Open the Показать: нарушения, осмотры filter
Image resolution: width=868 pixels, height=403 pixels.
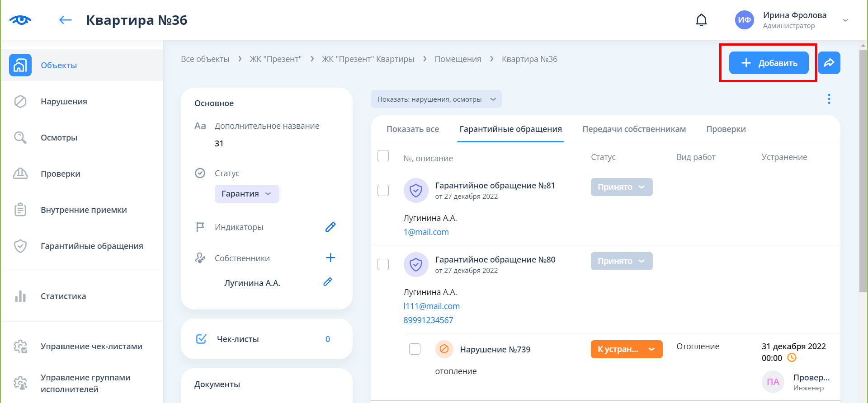coord(436,99)
